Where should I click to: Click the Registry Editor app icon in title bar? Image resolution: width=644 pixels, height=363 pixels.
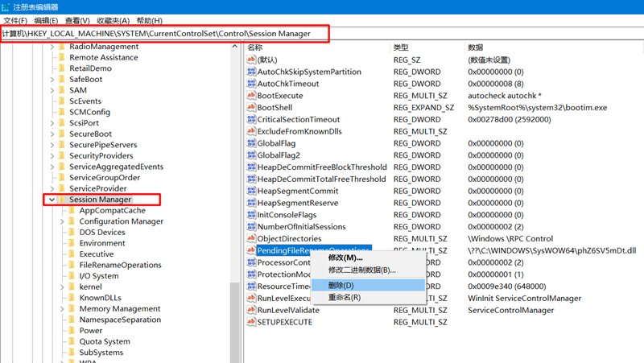(x=8, y=6)
